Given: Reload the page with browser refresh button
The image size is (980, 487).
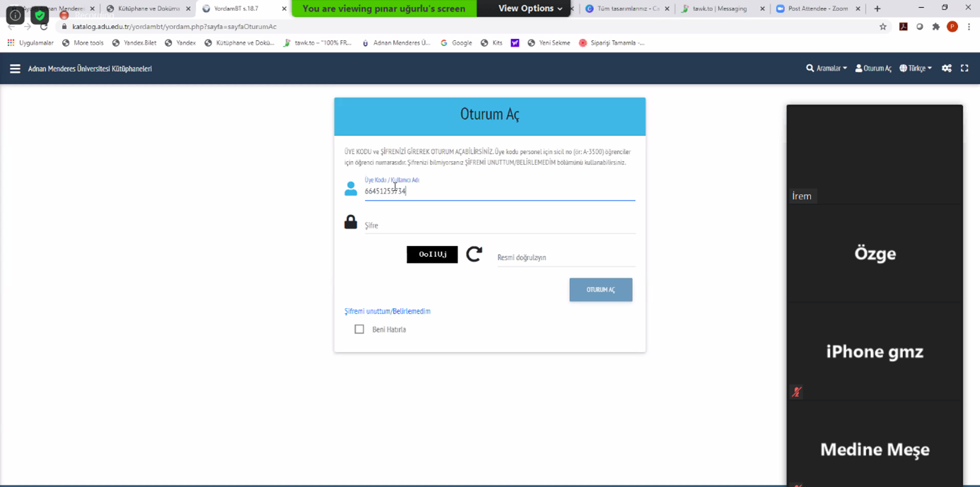Looking at the screenshot, I should tap(44, 27).
